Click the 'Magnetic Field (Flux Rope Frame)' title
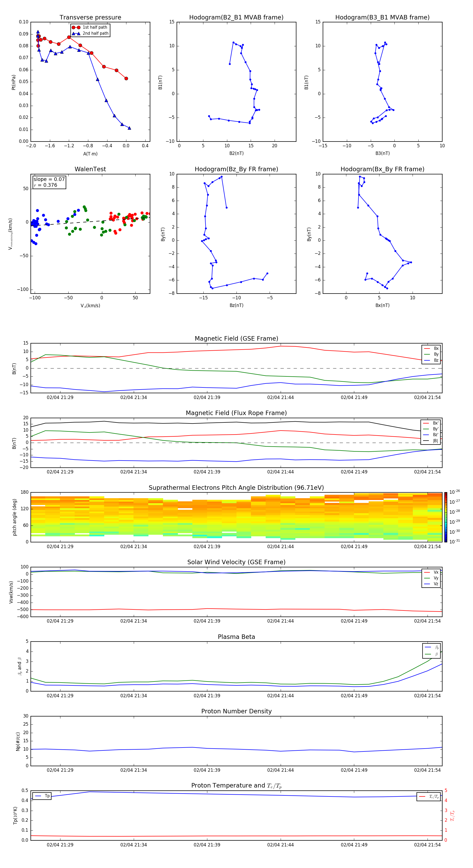Viewport: 473px width, 868px height. [236, 413]
